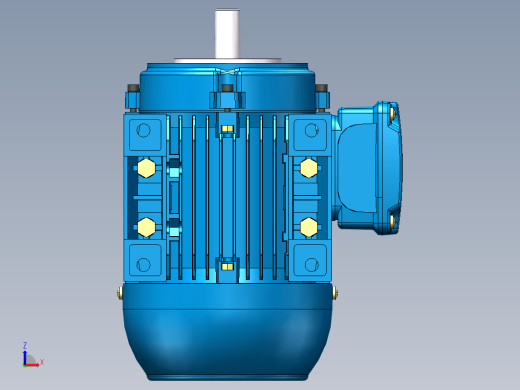Select the upper-left yellow hex bolt

pyautogui.click(x=146, y=168)
